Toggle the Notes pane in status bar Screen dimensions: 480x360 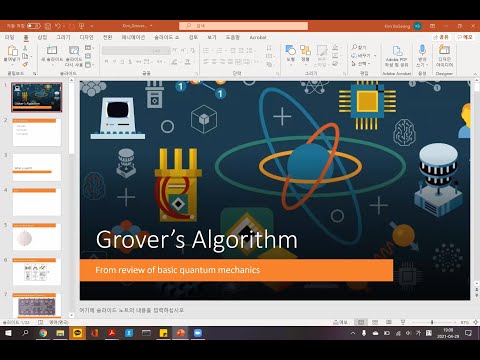tap(340, 322)
